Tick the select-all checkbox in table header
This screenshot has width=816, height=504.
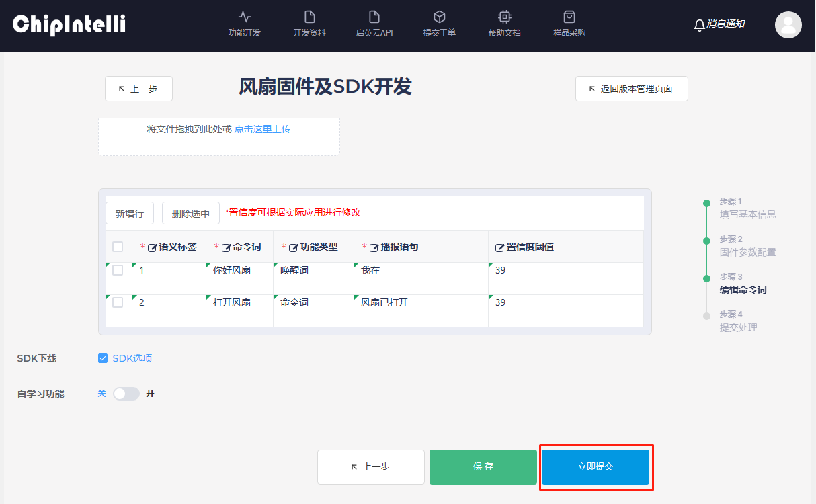point(118,247)
